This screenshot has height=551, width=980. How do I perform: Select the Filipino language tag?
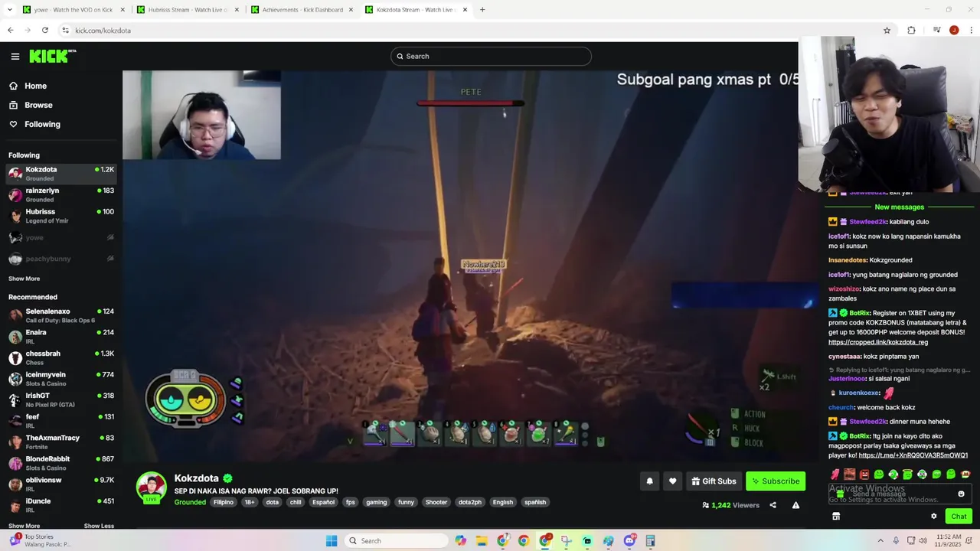(x=224, y=502)
